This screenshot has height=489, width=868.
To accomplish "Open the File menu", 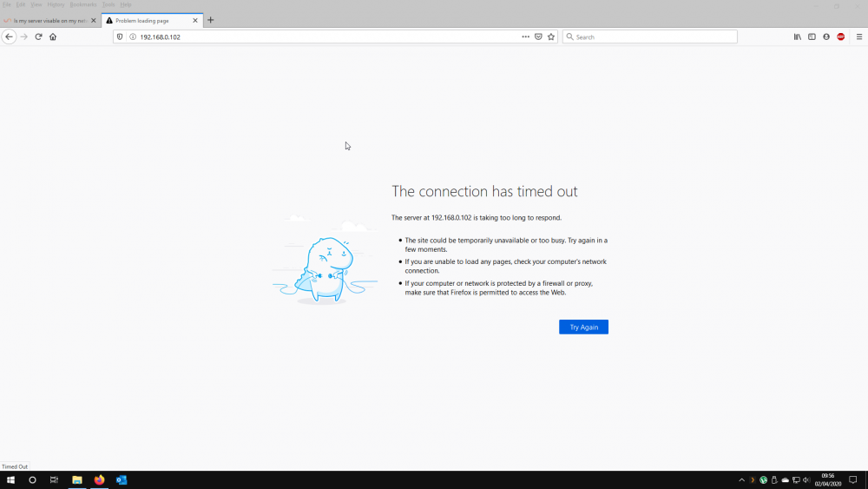I will [x=7, y=4].
